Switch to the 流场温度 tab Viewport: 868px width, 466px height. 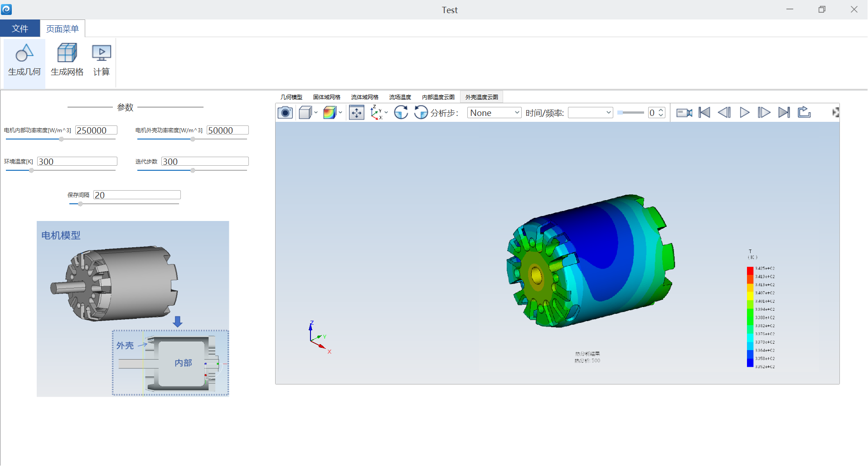point(400,97)
